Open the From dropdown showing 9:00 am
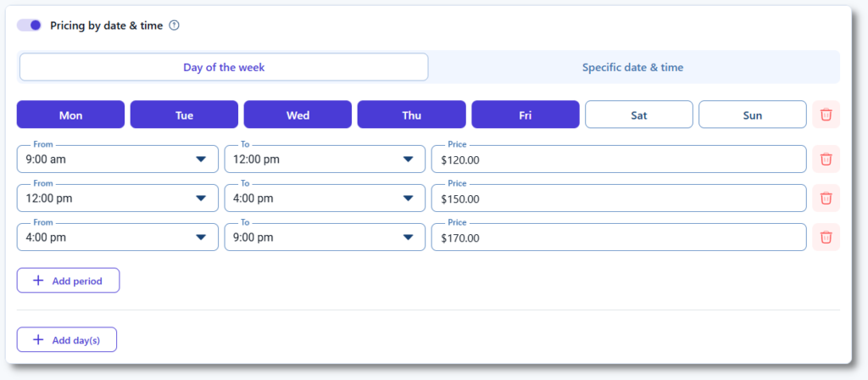Screen dimensions: 868x380 pyautogui.click(x=117, y=159)
